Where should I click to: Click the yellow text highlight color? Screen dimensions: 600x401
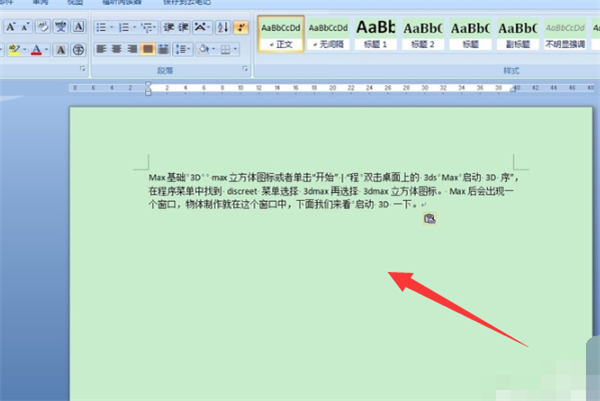tap(12, 49)
